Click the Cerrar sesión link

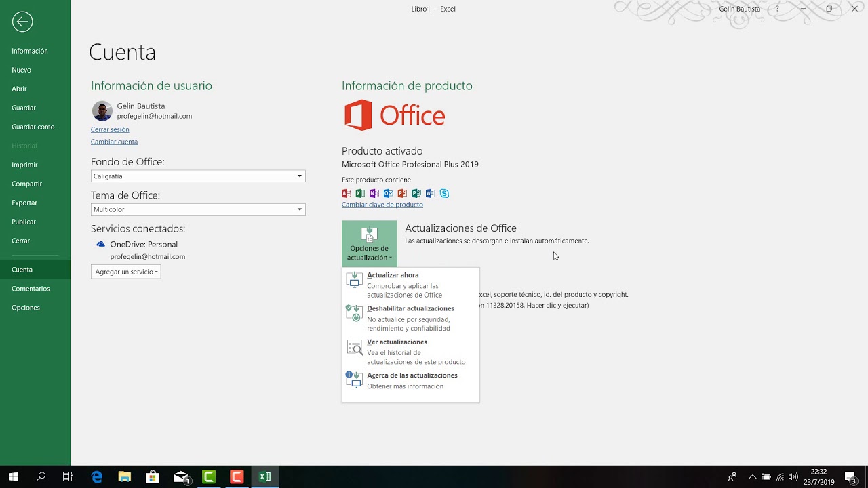(x=110, y=129)
